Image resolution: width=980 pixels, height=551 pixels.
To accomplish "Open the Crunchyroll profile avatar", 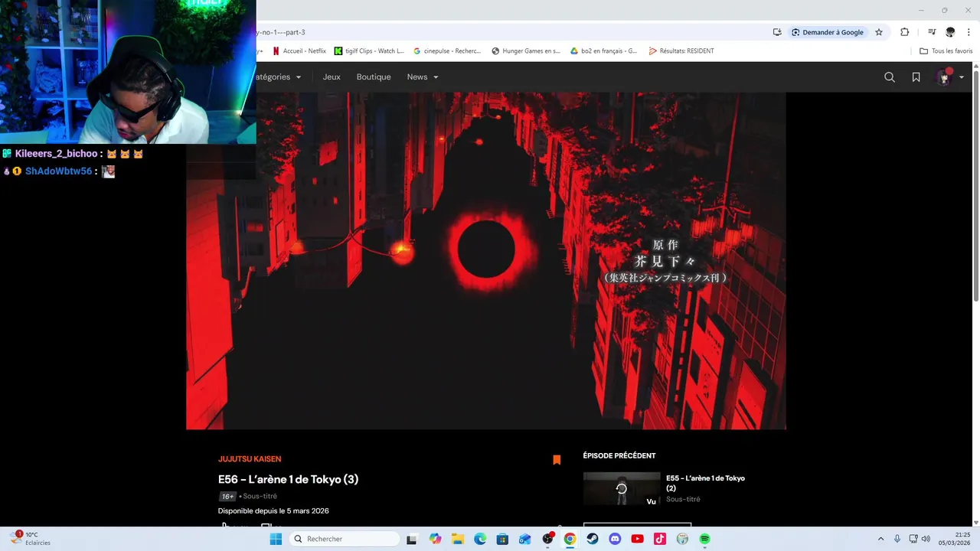I will pos(944,77).
